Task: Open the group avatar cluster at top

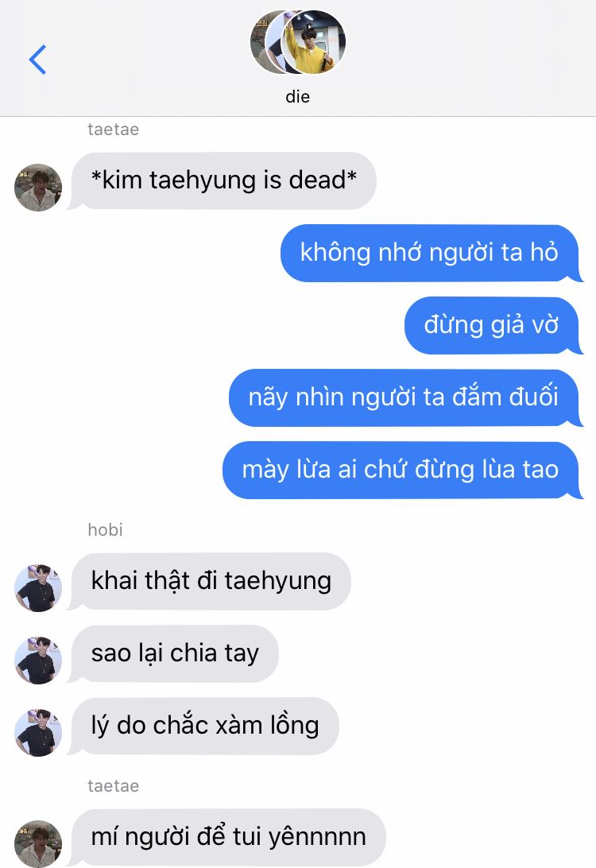Action: (x=298, y=42)
